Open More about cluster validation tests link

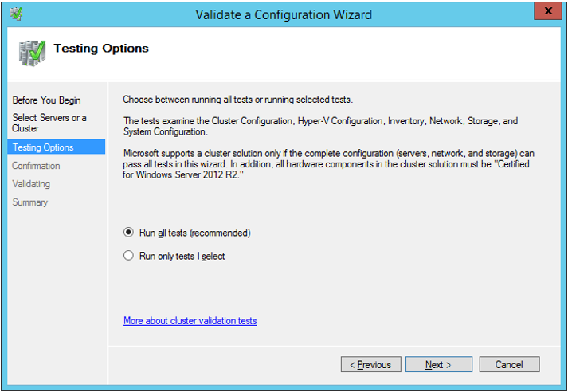coord(190,320)
